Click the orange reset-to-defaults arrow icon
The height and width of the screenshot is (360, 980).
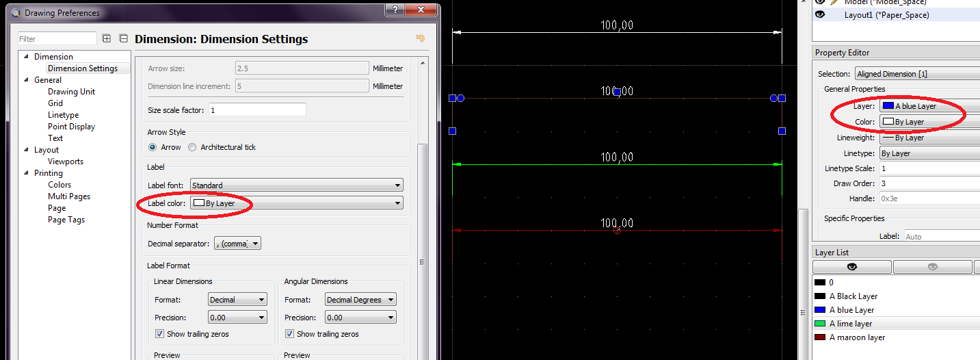coord(421,39)
